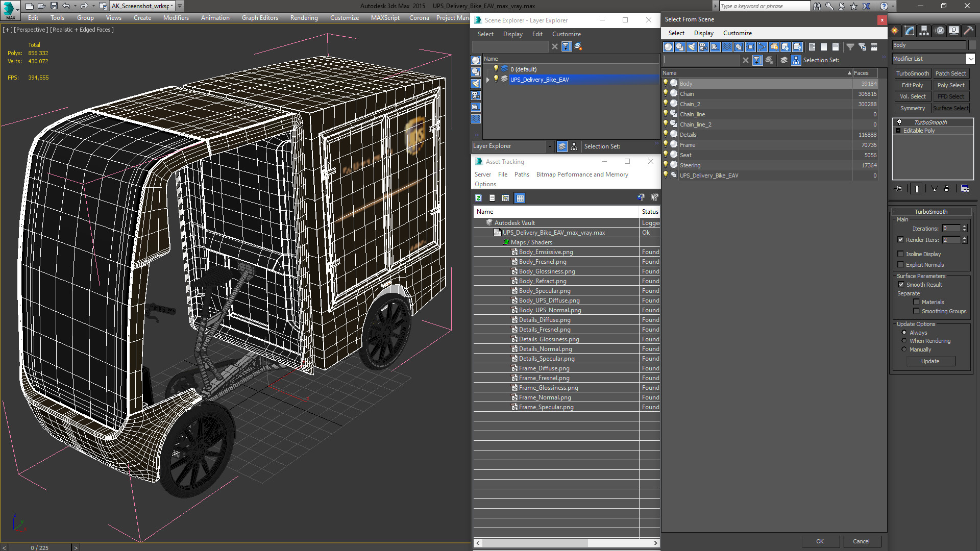Toggle Display Lights filter in Select From Scene
Screen dimensions: 980x551
tap(692, 47)
